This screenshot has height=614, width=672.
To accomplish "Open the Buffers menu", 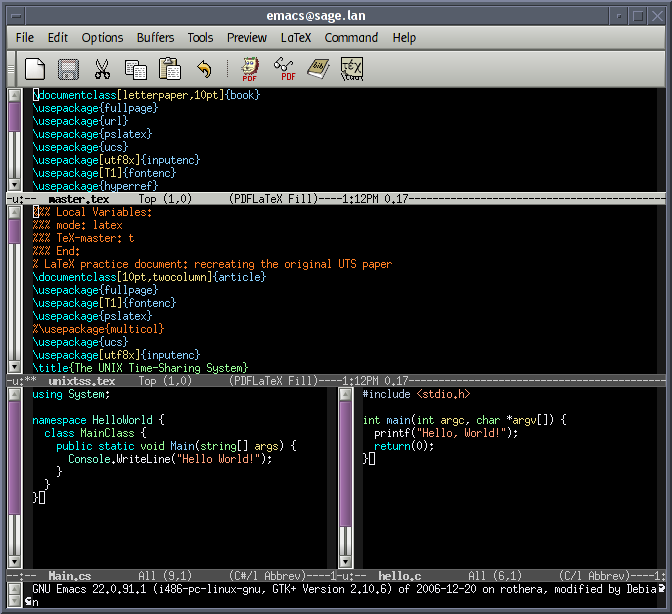I will [155, 38].
